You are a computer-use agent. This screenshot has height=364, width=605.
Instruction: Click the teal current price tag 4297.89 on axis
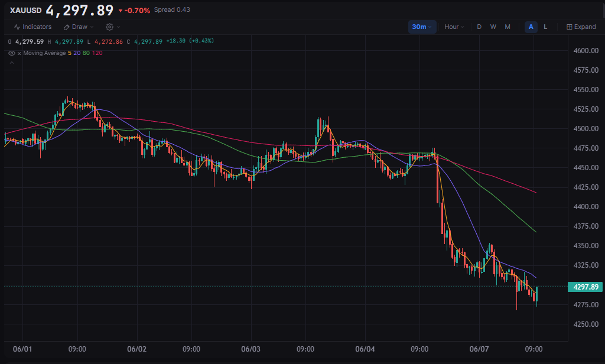586,287
